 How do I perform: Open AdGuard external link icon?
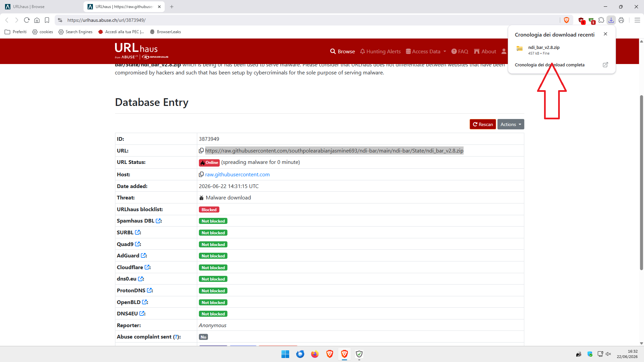click(x=143, y=255)
